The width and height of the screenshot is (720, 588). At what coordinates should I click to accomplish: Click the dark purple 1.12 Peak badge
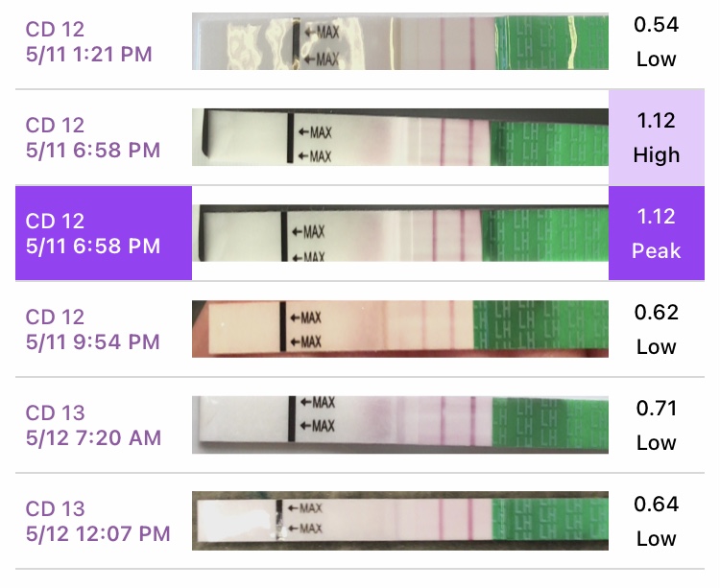click(657, 233)
